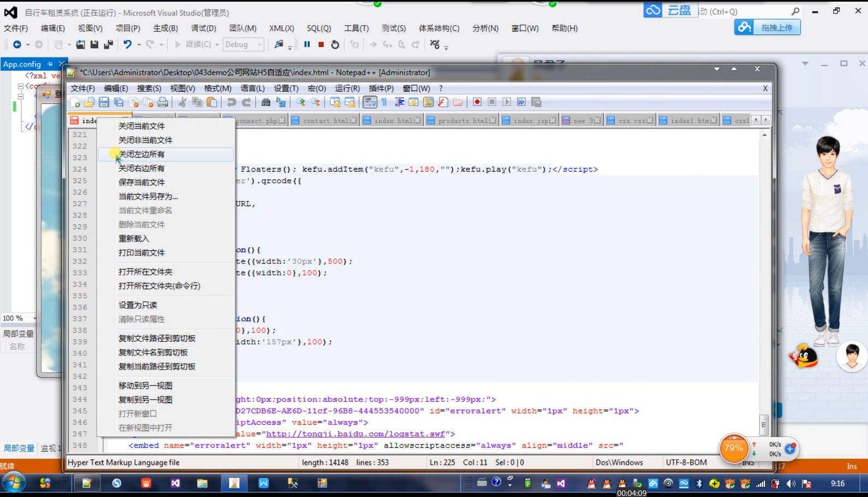Start macro recording with red record icon
The height and width of the screenshot is (497, 868).
pos(477,102)
